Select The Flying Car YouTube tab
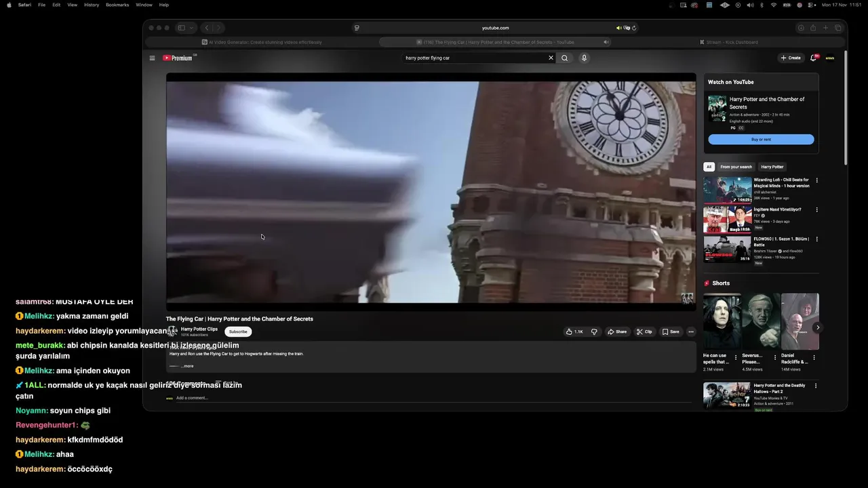The width and height of the screenshot is (868, 488). pyautogui.click(x=495, y=42)
